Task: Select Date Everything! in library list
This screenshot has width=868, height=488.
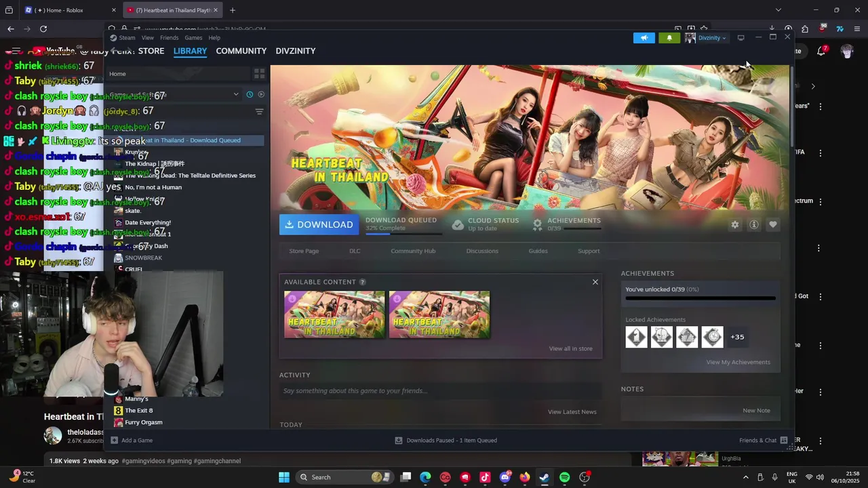Action: [148, 222]
